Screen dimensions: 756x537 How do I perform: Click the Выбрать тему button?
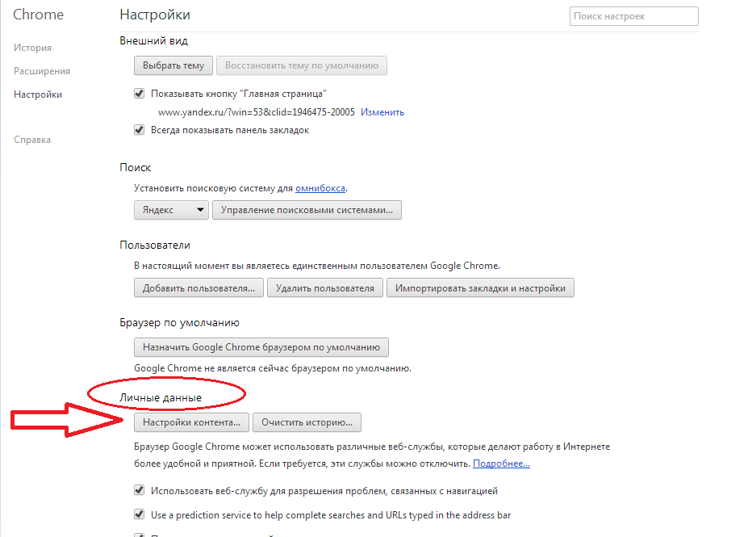pyautogui.click(x=173, y=65)
